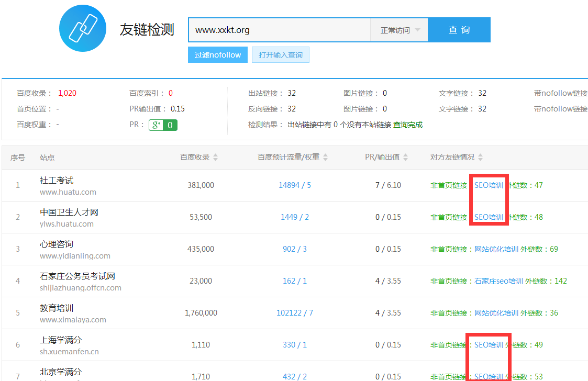Sort by 对方友链情况 column arrows
This screenshot has width=588, height=381.
click(x=480, y=157)
